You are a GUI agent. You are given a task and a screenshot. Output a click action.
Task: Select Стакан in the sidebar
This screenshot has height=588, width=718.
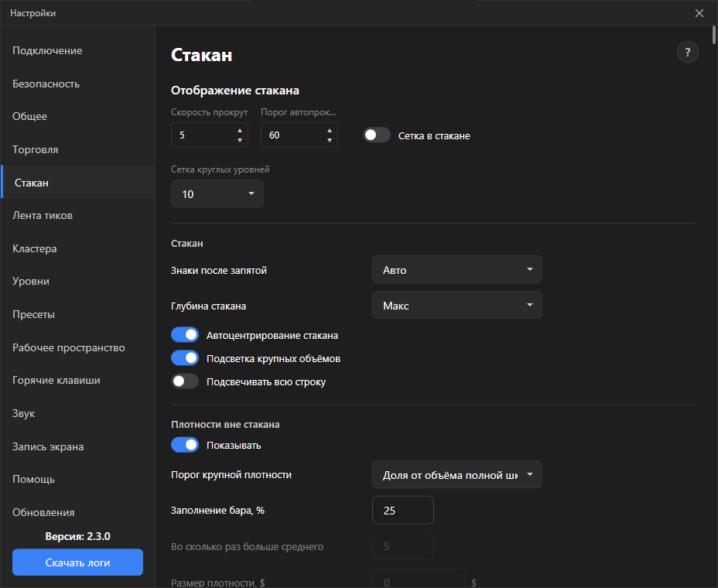[78, 183]
